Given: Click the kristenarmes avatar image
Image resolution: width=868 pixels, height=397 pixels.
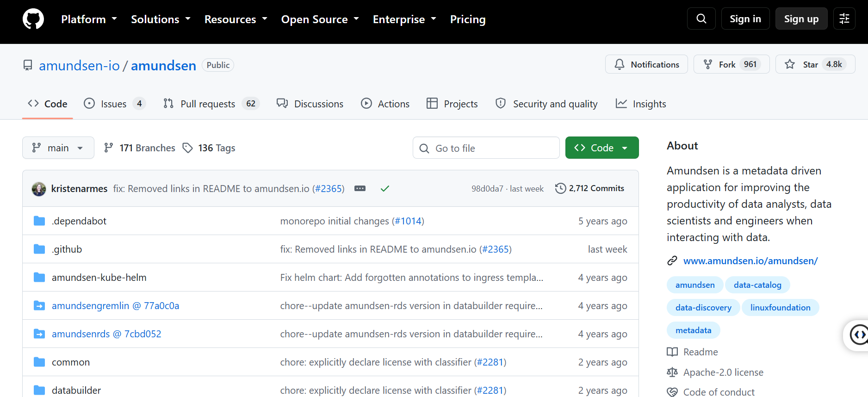Looking at the screenshot, I should [39, 189].
